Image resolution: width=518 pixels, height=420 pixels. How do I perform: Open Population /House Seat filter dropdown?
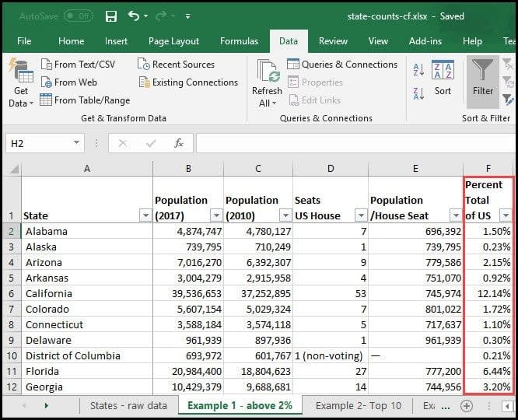(x=456, y=215)
